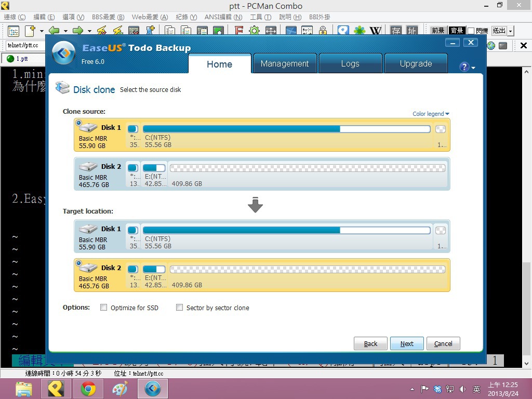
Task: Select Disk 2 row under Clone source
Action: [x=262, y=174]
